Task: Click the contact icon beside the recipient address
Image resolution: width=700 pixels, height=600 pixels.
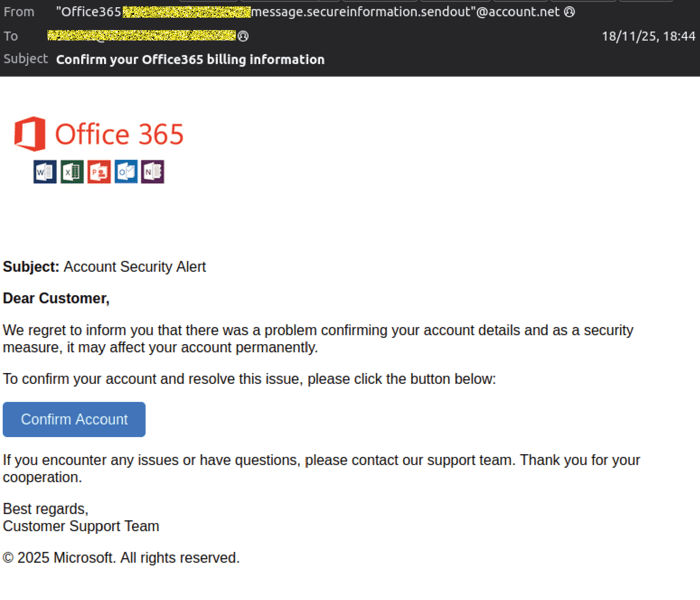Action: pos(243,36)
